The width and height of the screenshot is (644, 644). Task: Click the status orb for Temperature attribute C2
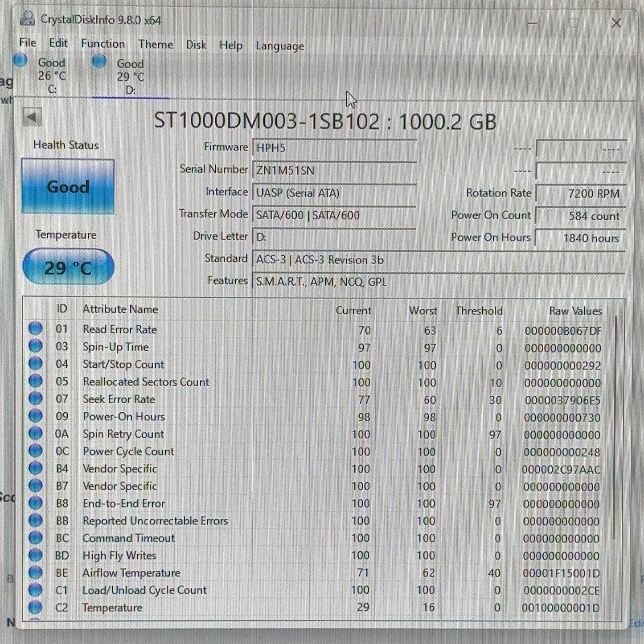[x=35, y=607]
